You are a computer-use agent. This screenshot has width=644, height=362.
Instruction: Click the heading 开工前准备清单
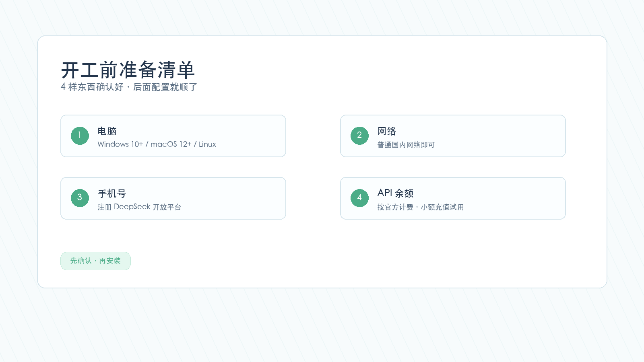(128, 70)
